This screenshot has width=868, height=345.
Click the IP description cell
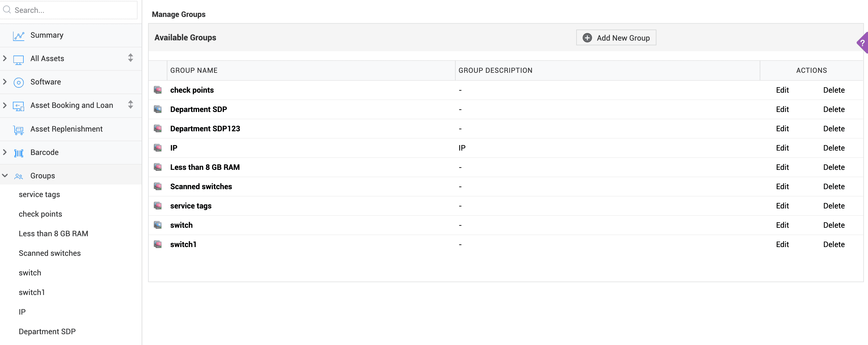462,148
